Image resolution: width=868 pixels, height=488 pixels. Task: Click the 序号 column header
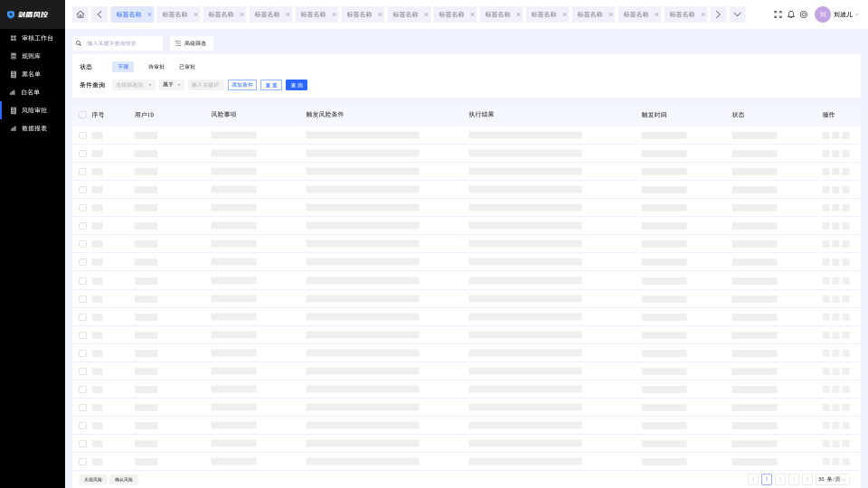tap(98, 115)
